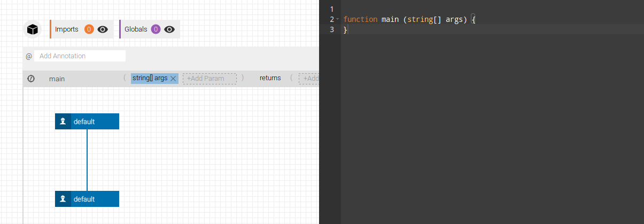Click the top default worker icon

[x=63, y=121]
